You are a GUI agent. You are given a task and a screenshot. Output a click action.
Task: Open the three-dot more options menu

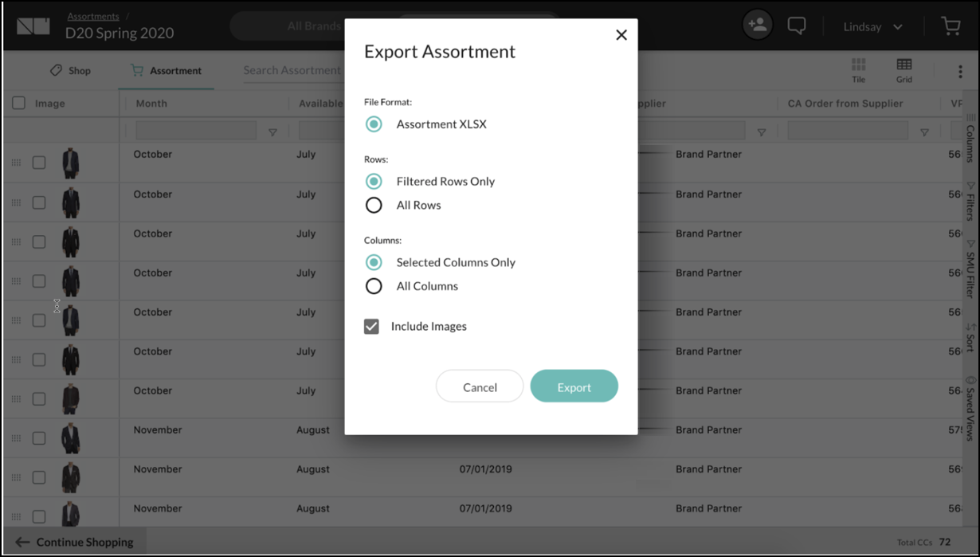[x=959, y=71]
